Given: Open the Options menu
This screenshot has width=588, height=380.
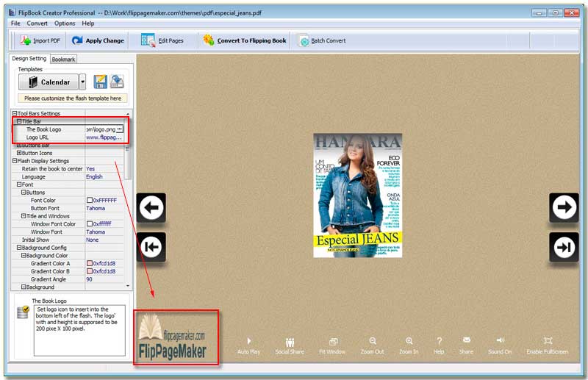Looking at the screenshot, I should pyautogui.click(x=65, y=24).
